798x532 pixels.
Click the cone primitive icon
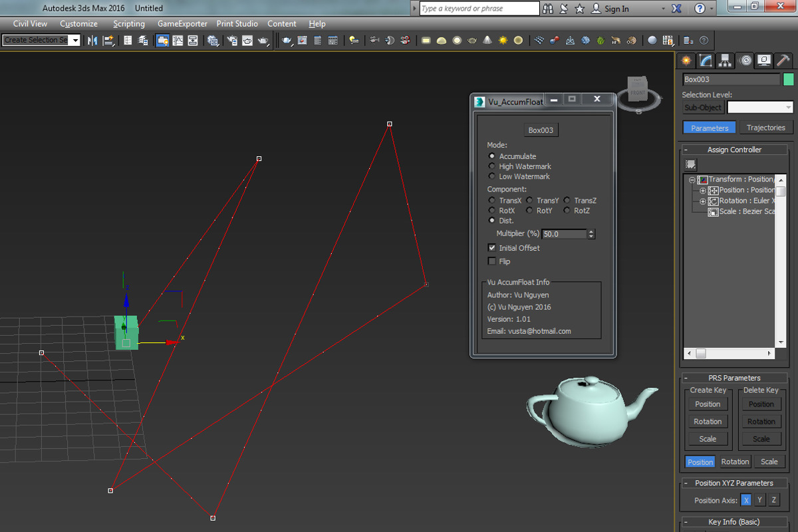point(487,41)
